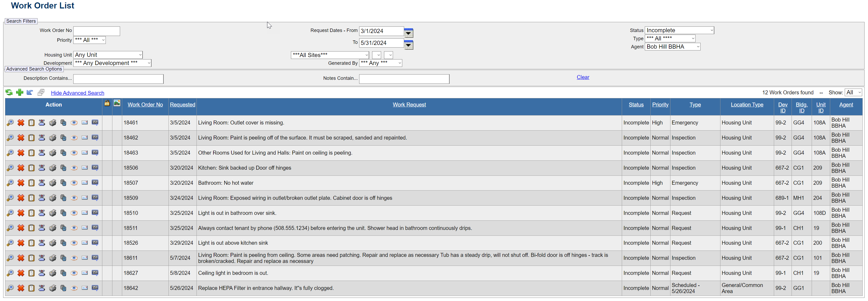The width and height of the screenshot is (868, 301).
Task: Open the Status dropdown showing Incomplete
Action: [x=679, y=30]
